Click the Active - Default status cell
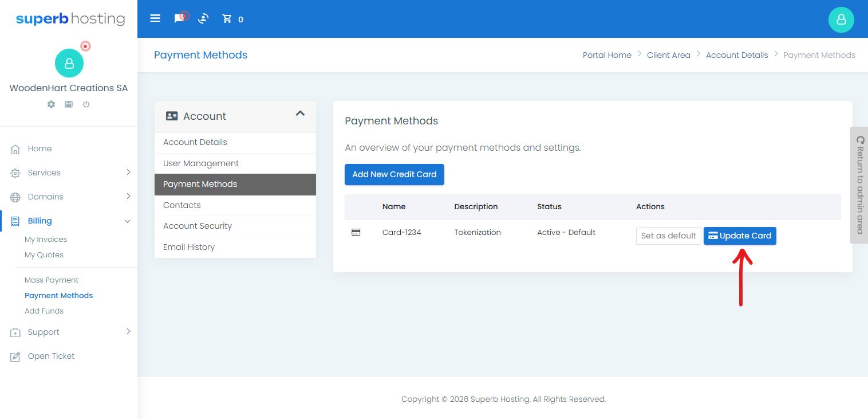This screenshot has width=868, height=419. tap(566, 233)
